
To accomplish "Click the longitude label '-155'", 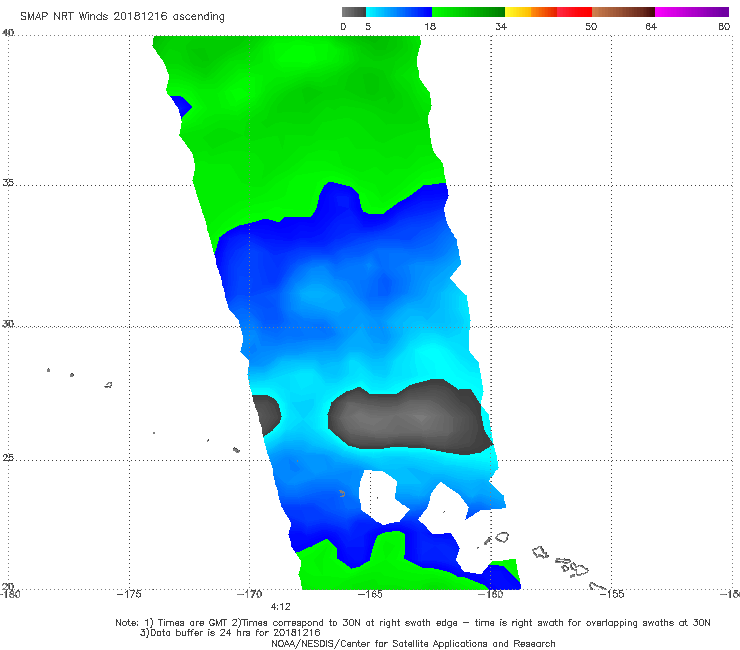I will coord(612,594).
